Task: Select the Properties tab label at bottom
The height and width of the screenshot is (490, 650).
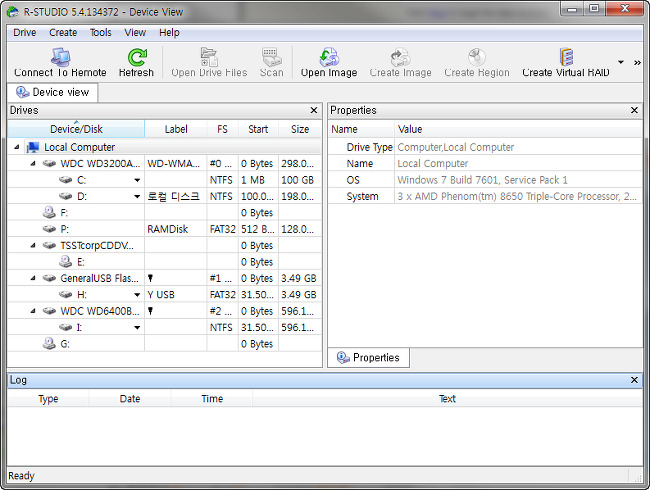Action: click(376, 357)
